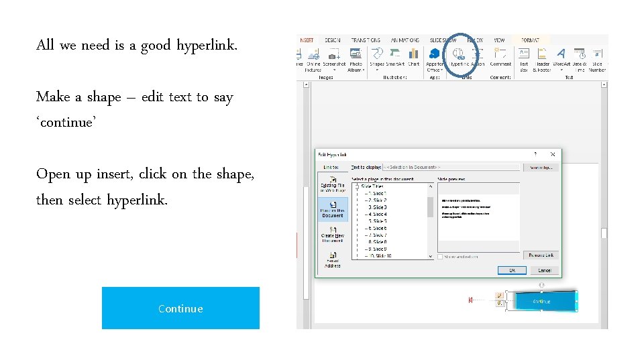Image resolution: width=644 pixels, height=362 pixels.
Task: Select Slide 3 in the list
Action: [378, 207]
